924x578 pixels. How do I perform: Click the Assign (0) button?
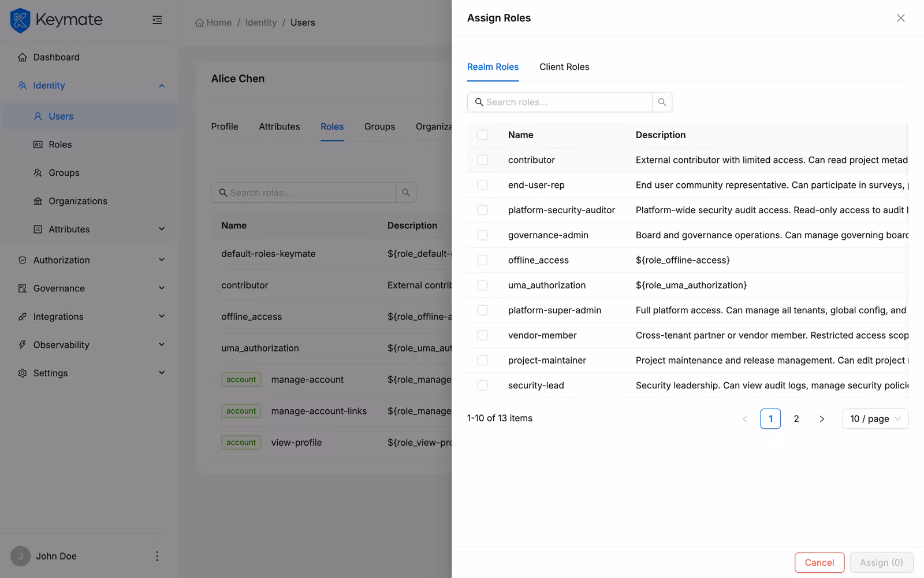(881, 562)
